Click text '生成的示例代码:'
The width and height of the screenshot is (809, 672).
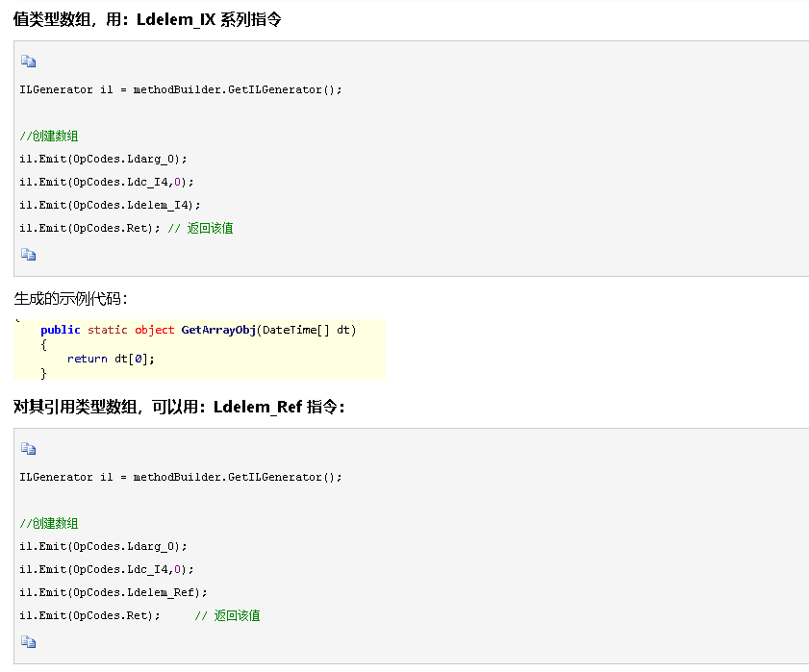click(70, 299)
